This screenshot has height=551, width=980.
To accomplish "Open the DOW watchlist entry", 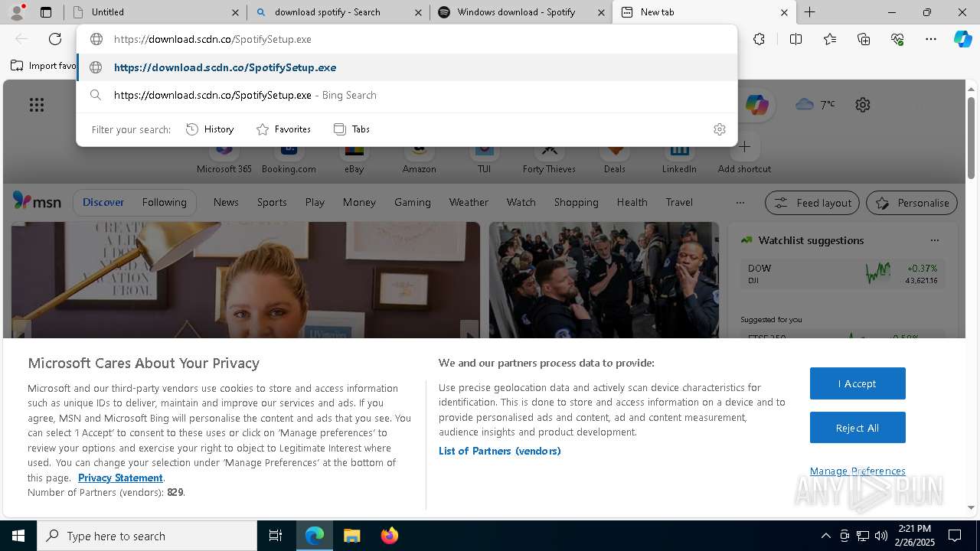I will coord(842,274).
